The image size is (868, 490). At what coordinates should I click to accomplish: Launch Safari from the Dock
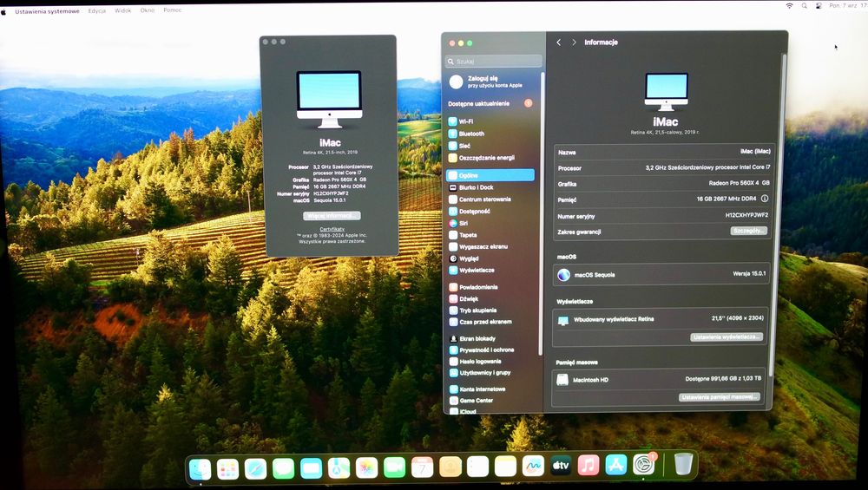coord(255,469)
